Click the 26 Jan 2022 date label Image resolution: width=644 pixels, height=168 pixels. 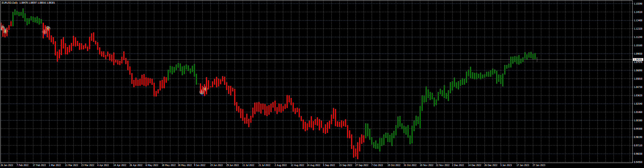click(7, 165)
